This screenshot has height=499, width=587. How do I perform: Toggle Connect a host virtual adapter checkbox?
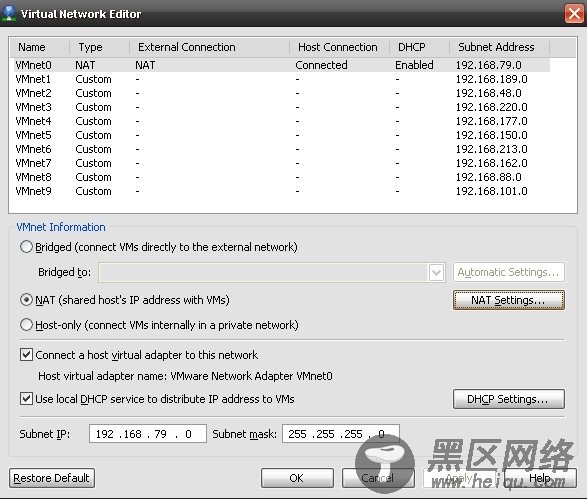click(26, 355)
